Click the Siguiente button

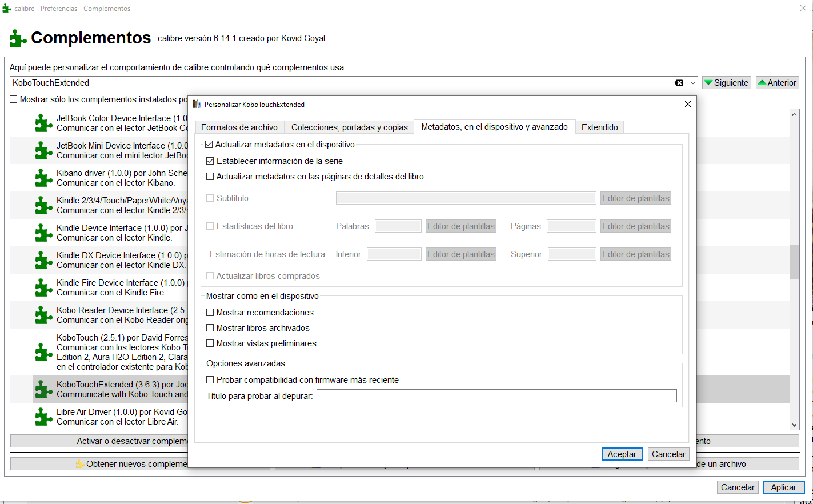727,83
